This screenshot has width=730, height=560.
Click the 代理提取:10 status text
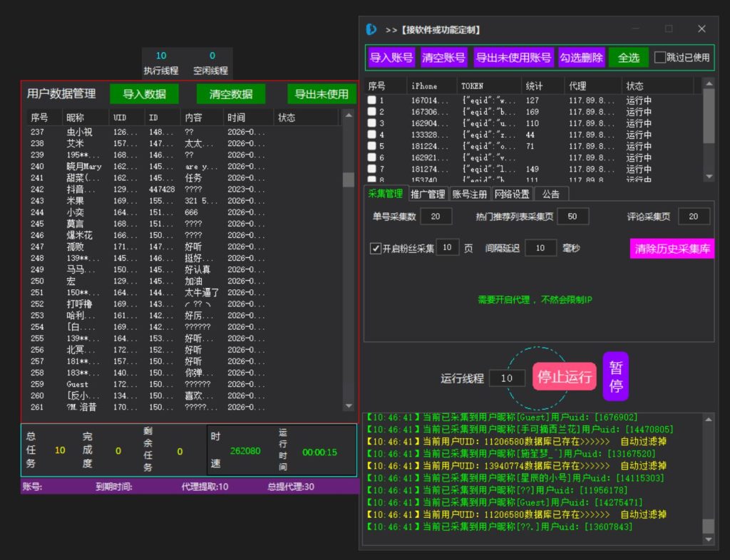click(205, 487)
